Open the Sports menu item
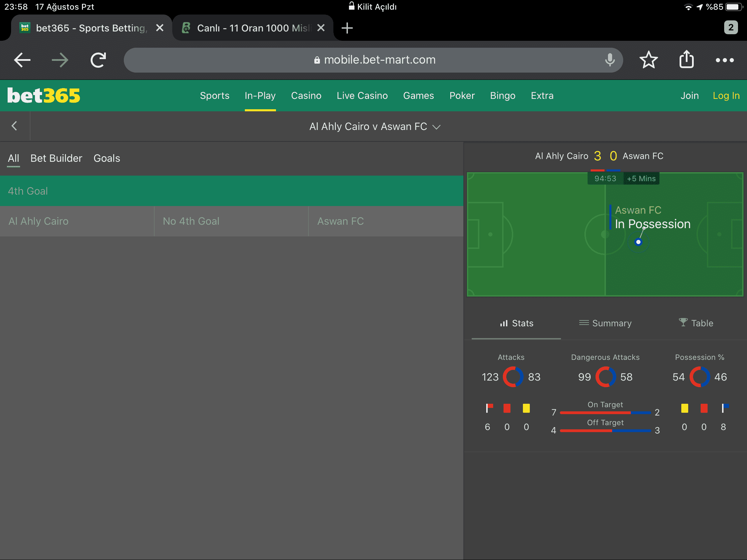Image resolution: width=747 pixels, height=560 pixels. pos(214,96)
